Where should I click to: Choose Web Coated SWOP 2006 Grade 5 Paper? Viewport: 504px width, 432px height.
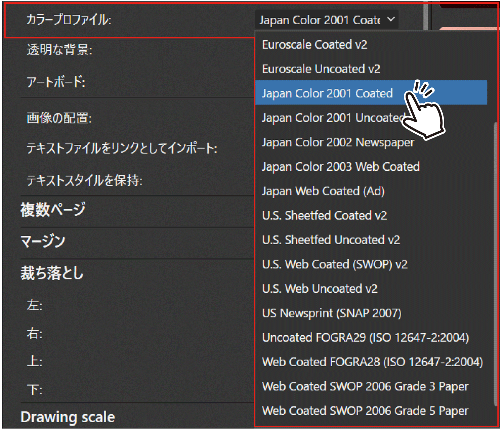[x=365, y=411]
